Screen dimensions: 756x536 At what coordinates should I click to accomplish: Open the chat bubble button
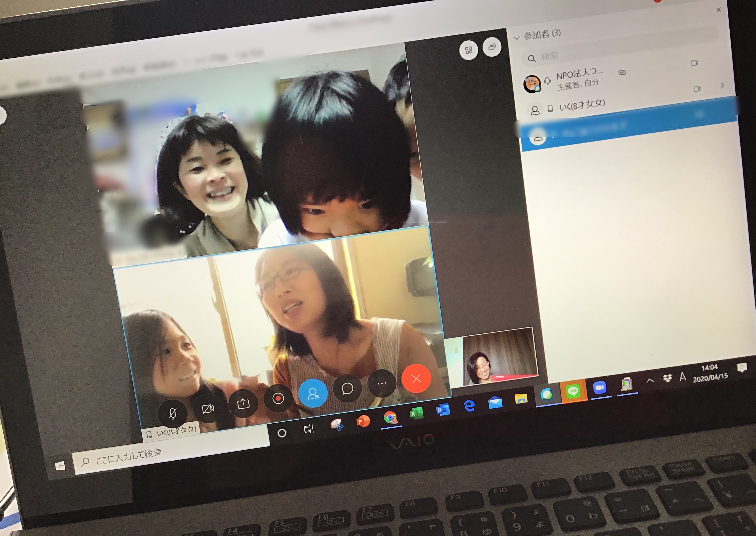347,388
